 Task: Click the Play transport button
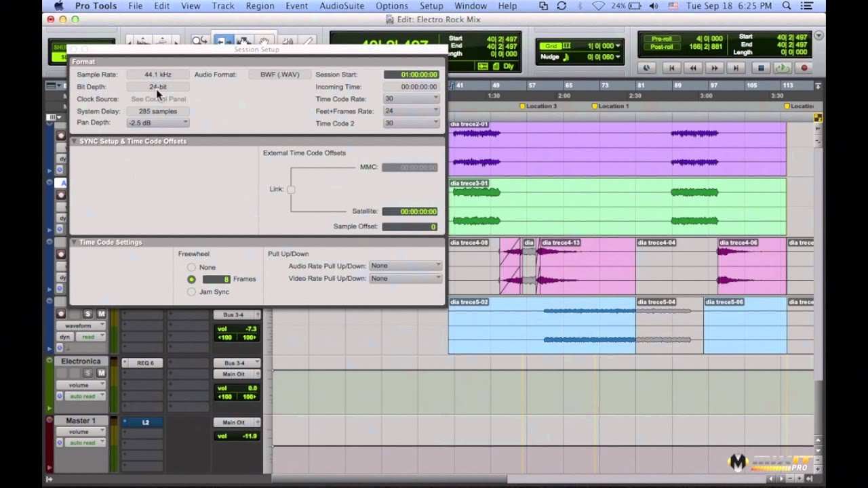(x=783, y=68)
